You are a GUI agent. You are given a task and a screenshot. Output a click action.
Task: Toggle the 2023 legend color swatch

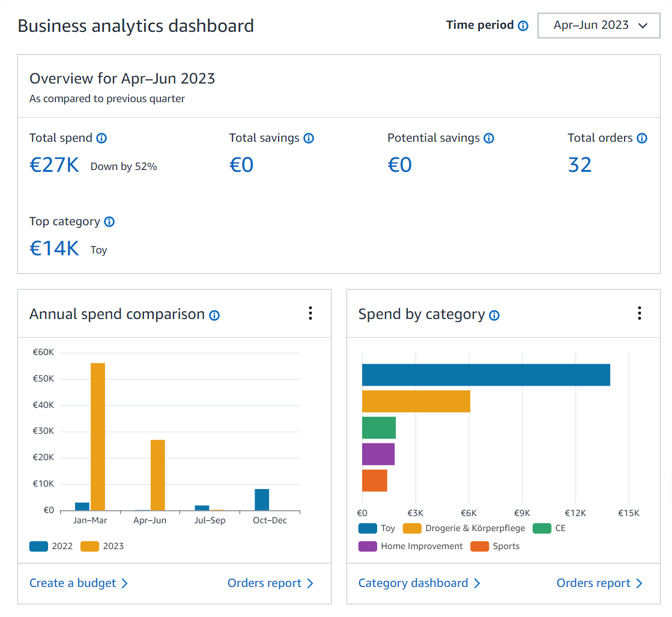[x=90, y=546]
